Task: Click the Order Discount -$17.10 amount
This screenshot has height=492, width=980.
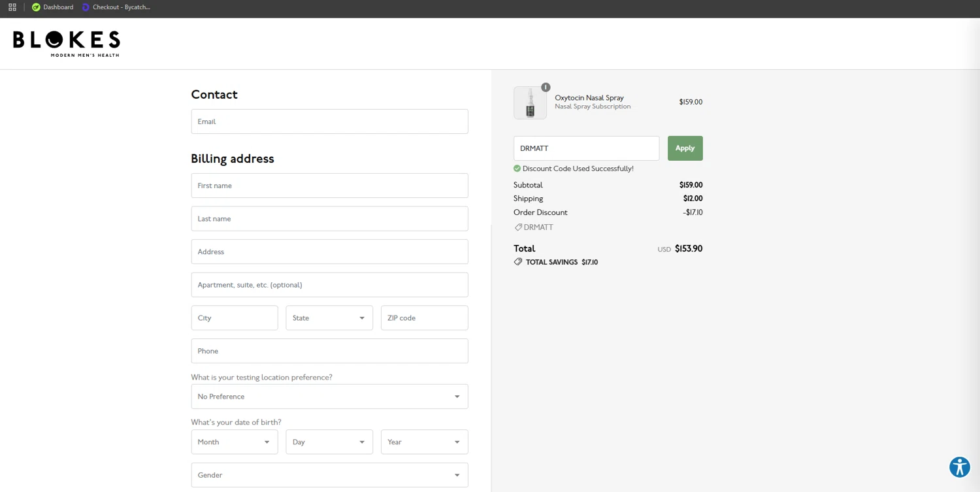Action: pyautogui.click(x=693, y=212)
